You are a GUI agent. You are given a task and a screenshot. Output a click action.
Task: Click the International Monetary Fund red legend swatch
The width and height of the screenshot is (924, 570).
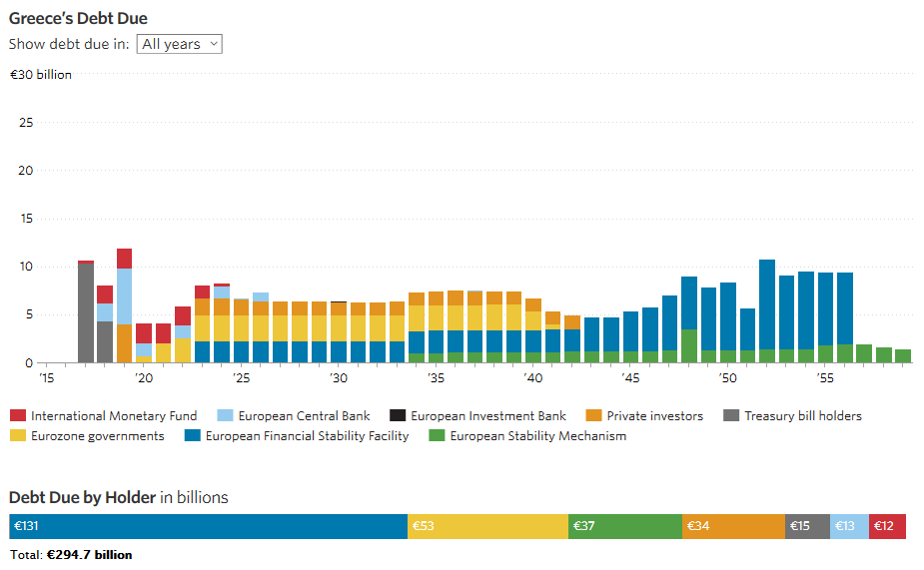17,415
